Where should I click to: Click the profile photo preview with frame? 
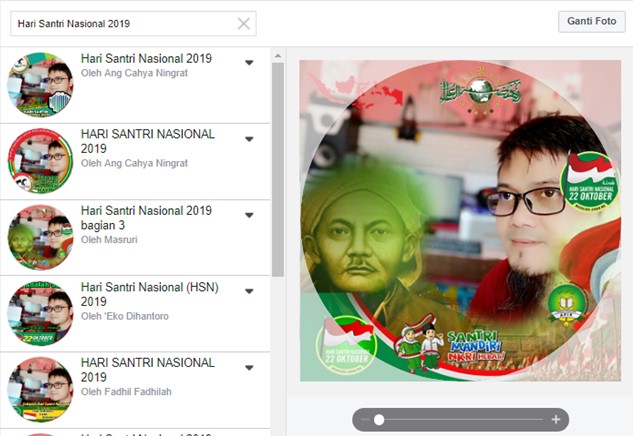(x=460, y=220)
